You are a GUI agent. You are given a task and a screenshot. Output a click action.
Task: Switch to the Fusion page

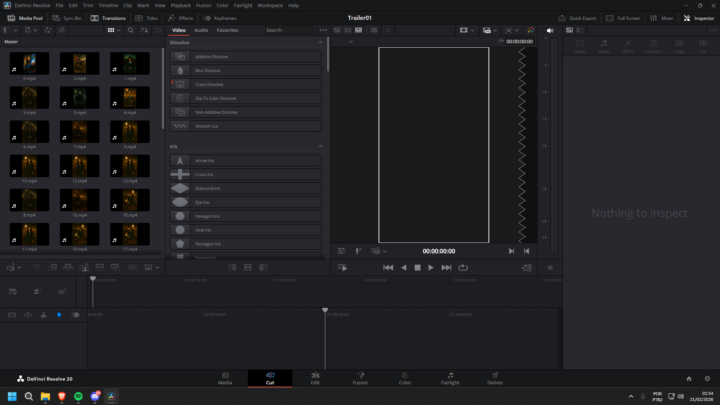pos(360,377)
